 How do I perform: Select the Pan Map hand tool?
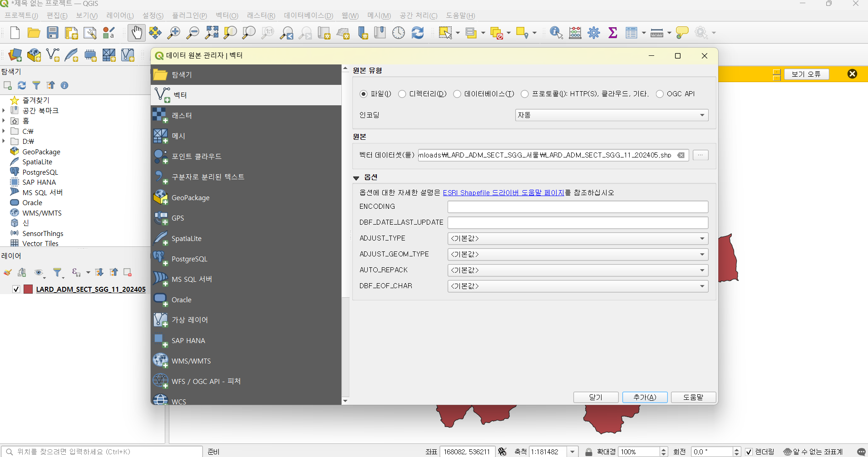pos(137,33)
